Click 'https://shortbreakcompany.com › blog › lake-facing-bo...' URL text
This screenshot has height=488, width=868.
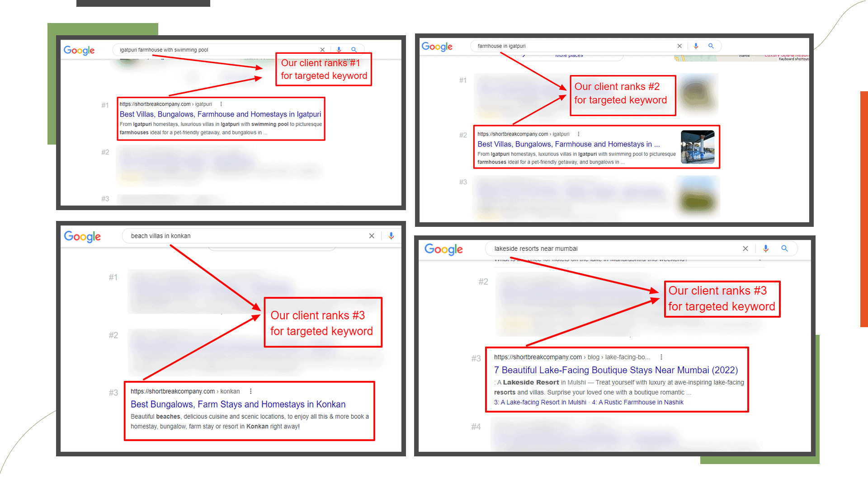pyautogui.click(x=572, y=357)
